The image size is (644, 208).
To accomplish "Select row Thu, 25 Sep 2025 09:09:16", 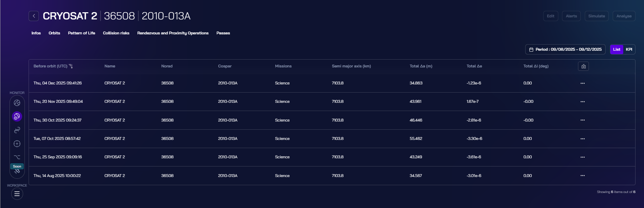I will tap(332, 157).
